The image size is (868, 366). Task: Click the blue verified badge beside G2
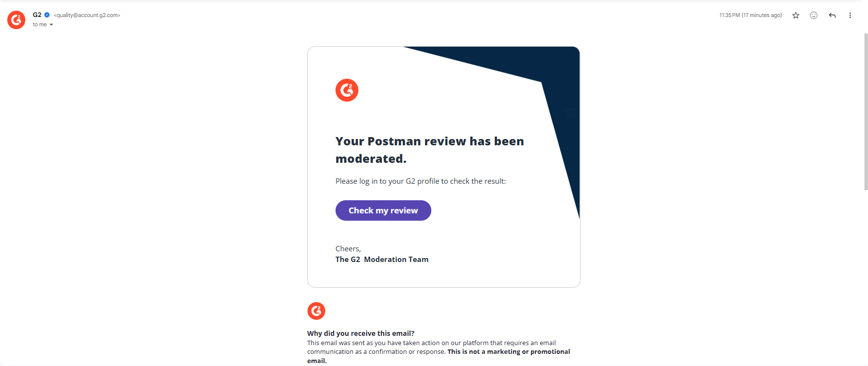(47, 15)
